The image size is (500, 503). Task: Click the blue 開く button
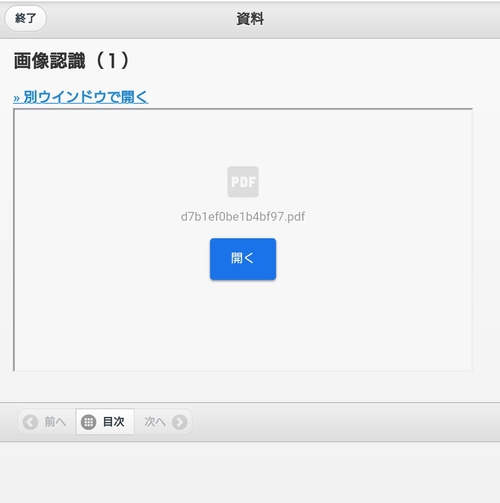pyautogui.click(x=243, y=259)
